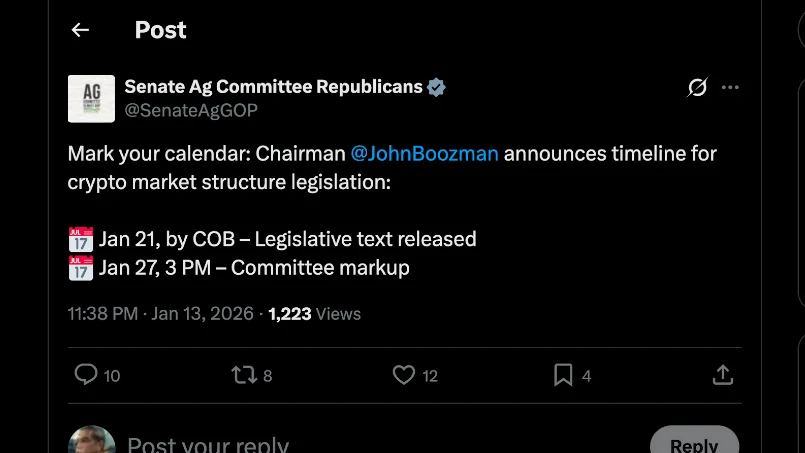Go back using the left arrow
The image size is (805, 453).
coord(81,30)
